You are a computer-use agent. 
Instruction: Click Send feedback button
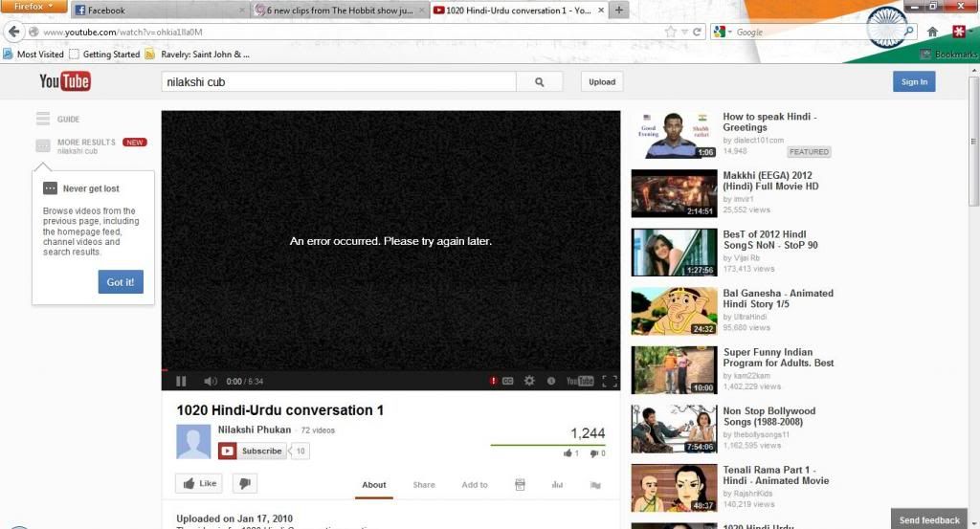click(929, 519)
